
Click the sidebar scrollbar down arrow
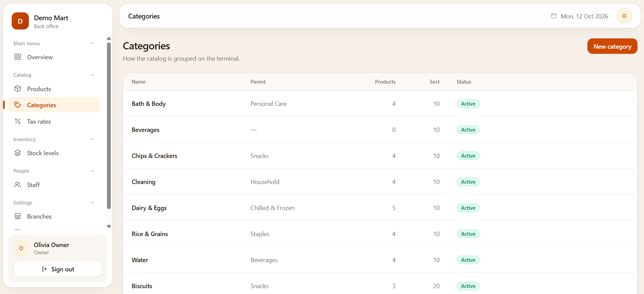coord(109,226)
